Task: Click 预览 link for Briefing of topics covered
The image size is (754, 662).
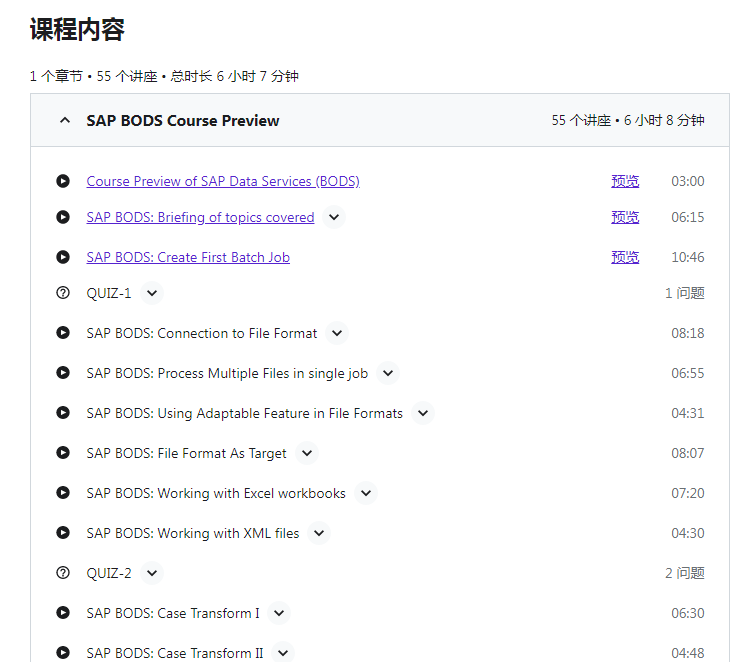Action: click(625, 217)
